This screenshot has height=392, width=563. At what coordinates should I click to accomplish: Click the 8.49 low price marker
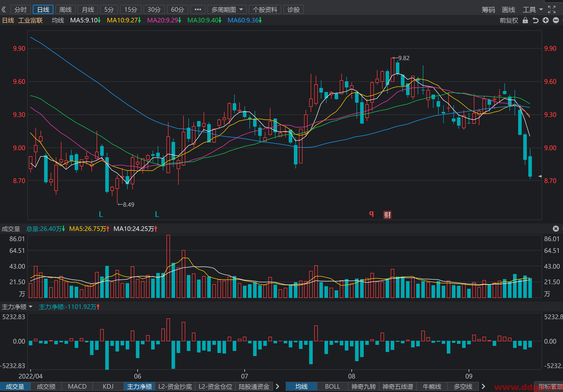[126, 205]
